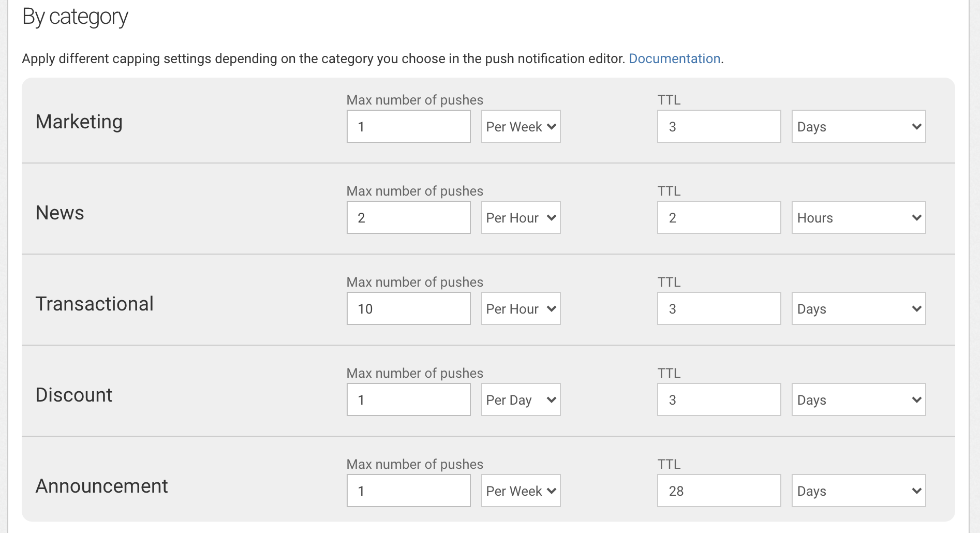Expand News TTL Hours unit dropdown
Viewport: 980px width, 533px height.
click(858, 217)
